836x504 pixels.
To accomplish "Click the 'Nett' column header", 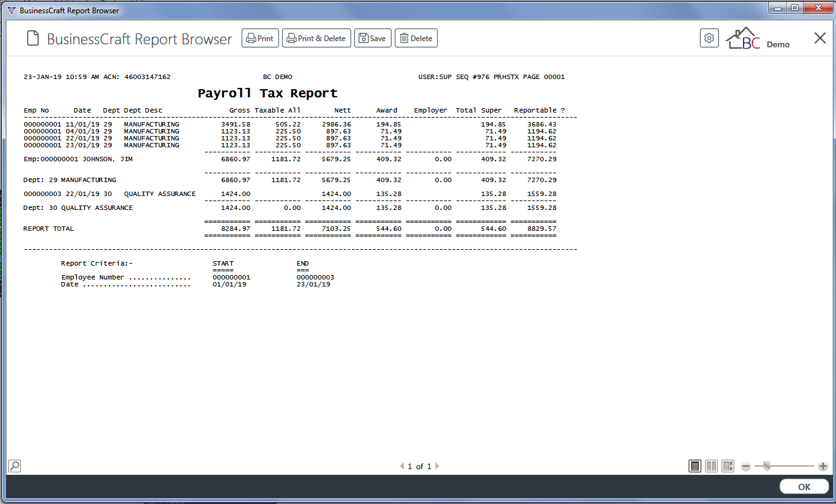I will point(342,110).
